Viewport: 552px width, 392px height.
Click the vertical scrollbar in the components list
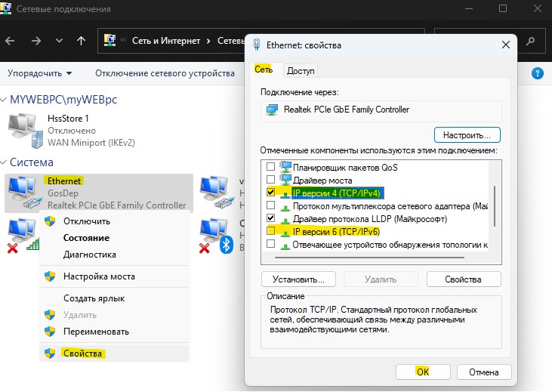click(x=495, y=206)
